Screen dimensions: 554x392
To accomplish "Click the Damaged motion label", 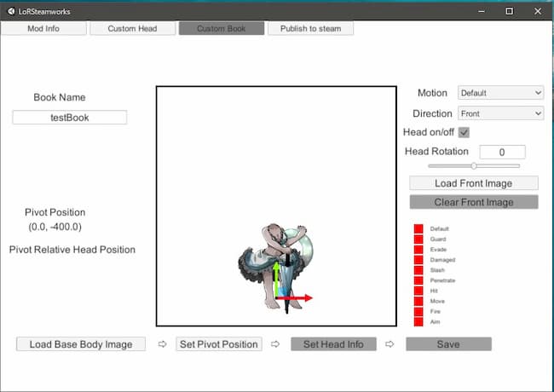I will [x=442, y=260].
